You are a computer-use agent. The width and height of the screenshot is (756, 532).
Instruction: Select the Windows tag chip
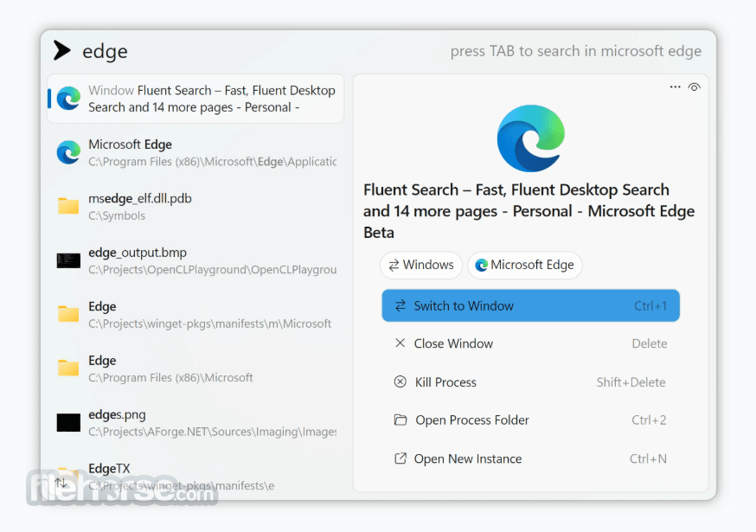click(x=421, y=265)
